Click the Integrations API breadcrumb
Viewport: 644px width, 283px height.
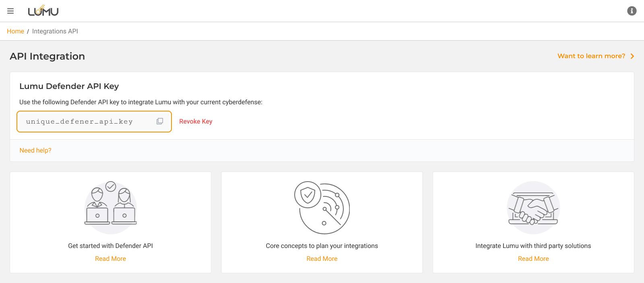55,31
